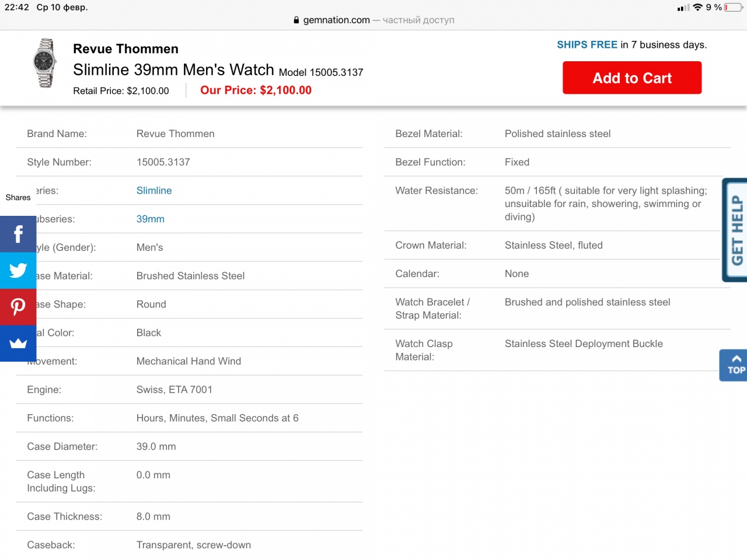Select the Round case shape value
Viewport: 747px width, 560px height.
[151, 304]
